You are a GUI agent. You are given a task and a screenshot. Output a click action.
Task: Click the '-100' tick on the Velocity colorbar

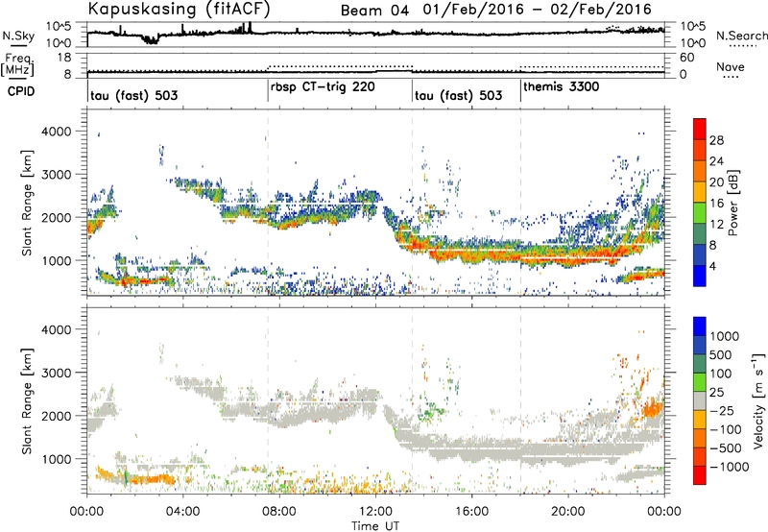(726, 429)
